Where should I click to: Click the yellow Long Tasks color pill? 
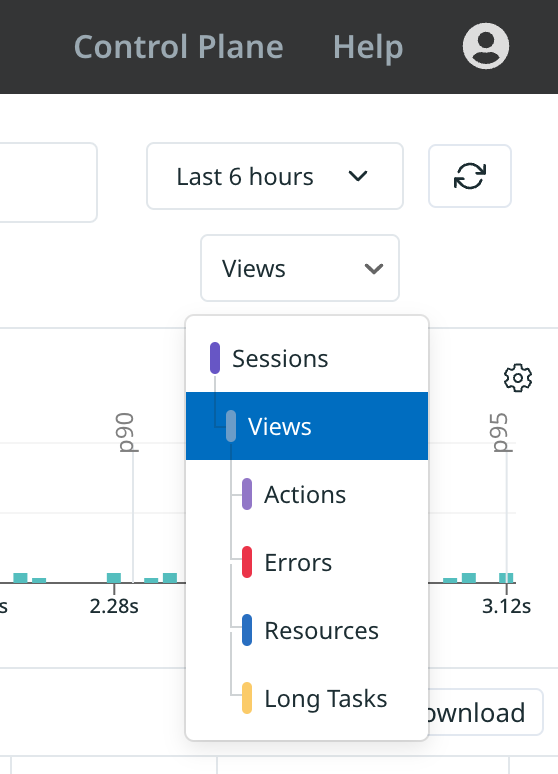(x=247, y=698)
